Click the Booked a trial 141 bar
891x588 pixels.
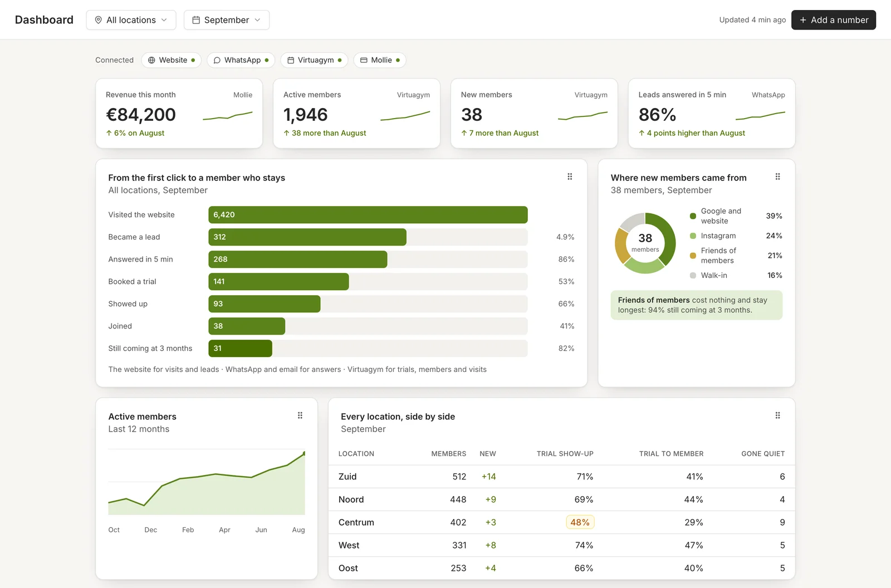click(279, 282)
